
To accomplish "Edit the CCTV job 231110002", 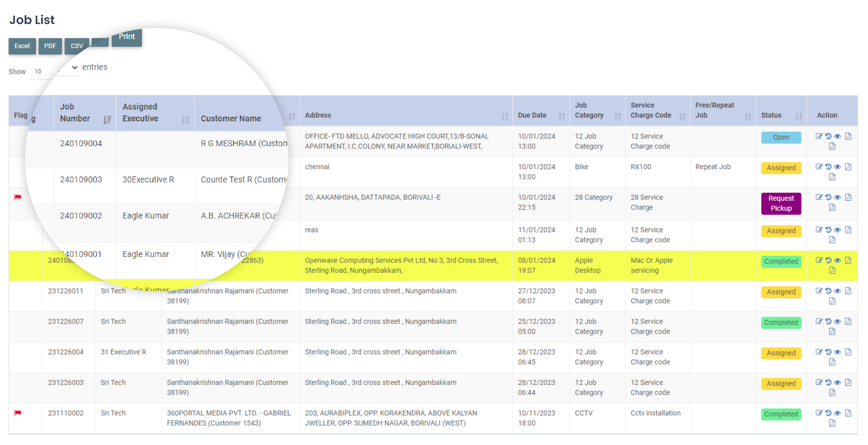I will click(819, 413).
